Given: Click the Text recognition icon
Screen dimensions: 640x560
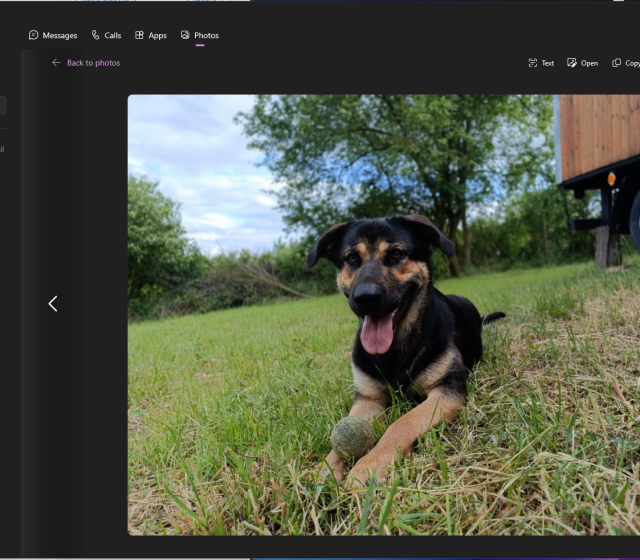Looking at the screenshot, I should pyautogui.click(x=533, y=63).
